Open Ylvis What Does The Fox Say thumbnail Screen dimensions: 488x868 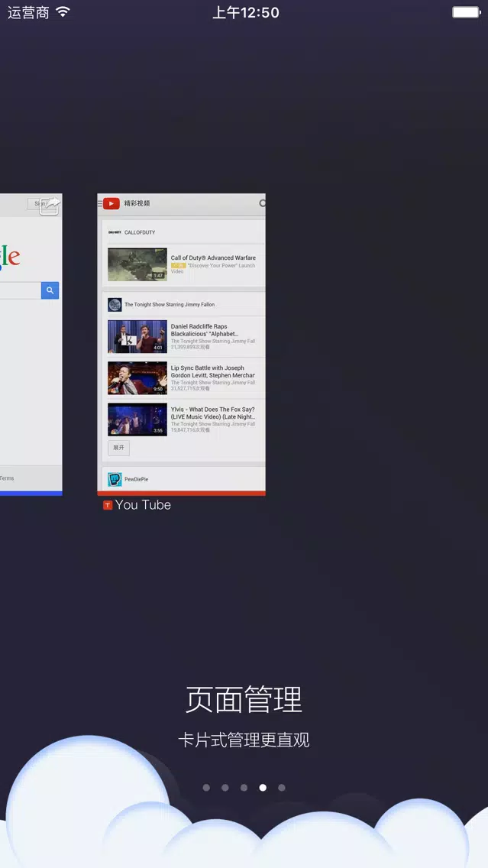(137, 419)
